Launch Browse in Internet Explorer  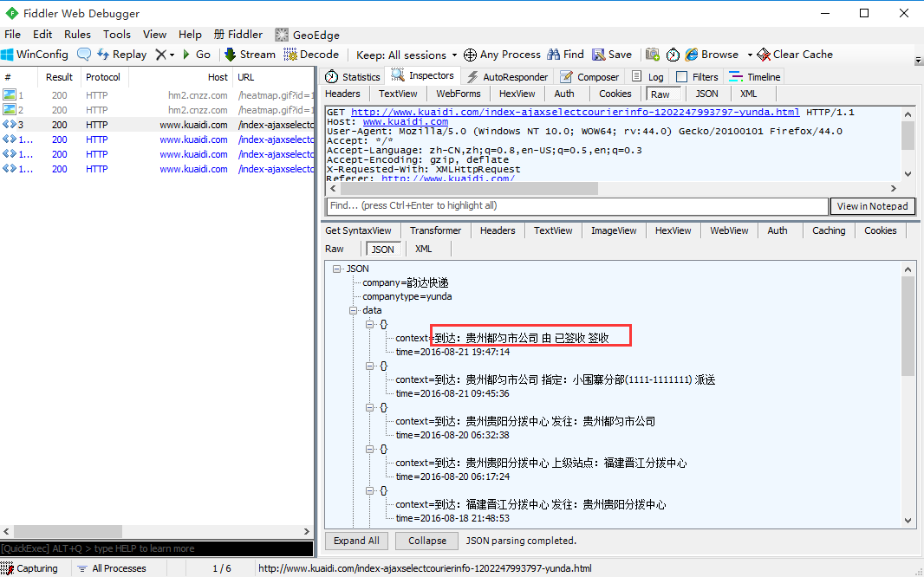712,55
